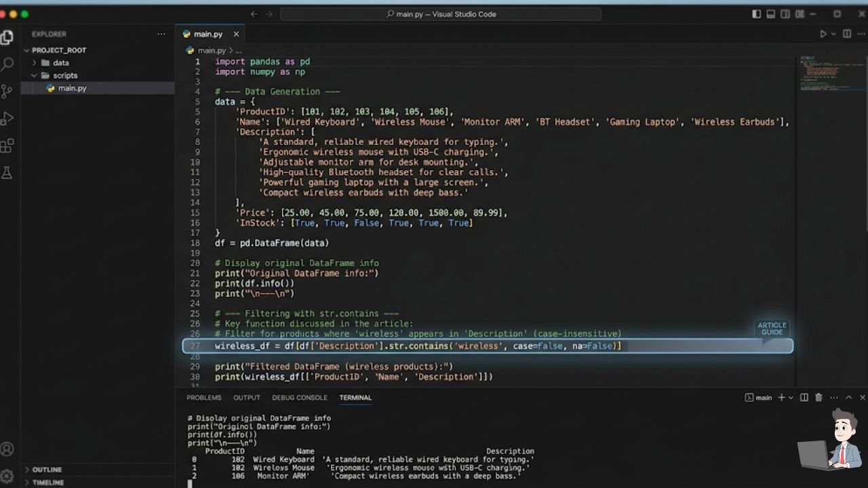Screen dimensions: 868x488
Task: Kill terminal with the trash icon
Action: 818,397
